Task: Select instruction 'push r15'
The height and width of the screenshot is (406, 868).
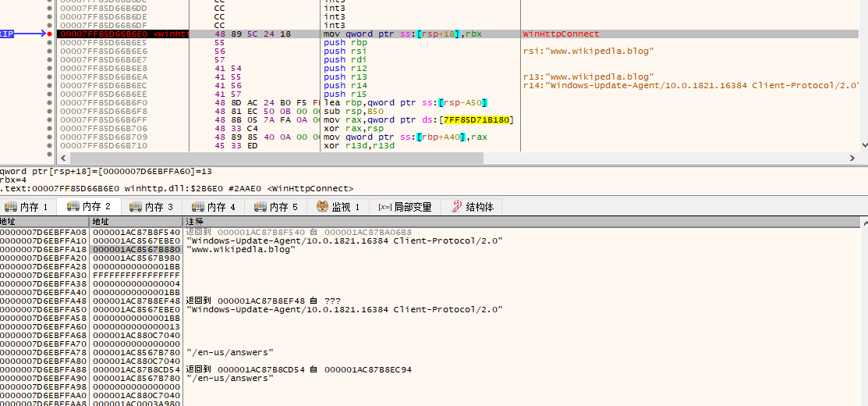Action: pos(345,94)
